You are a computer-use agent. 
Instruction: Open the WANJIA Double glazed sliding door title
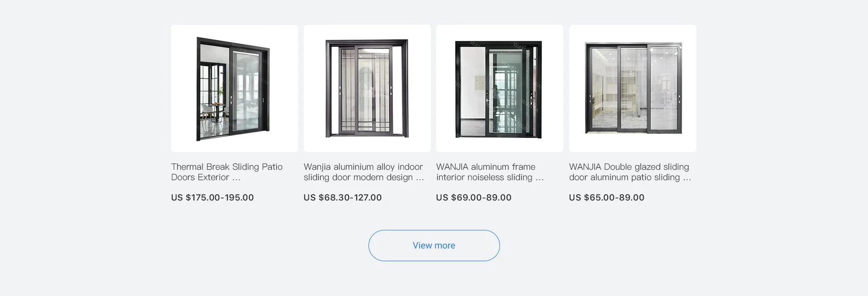click(x=629, y=172)
